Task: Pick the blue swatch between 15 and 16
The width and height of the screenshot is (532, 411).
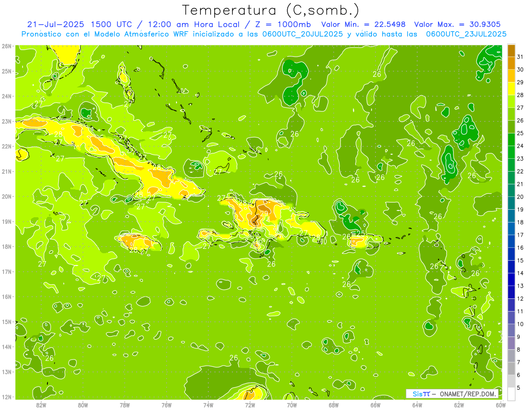Action: pos(511,254)
